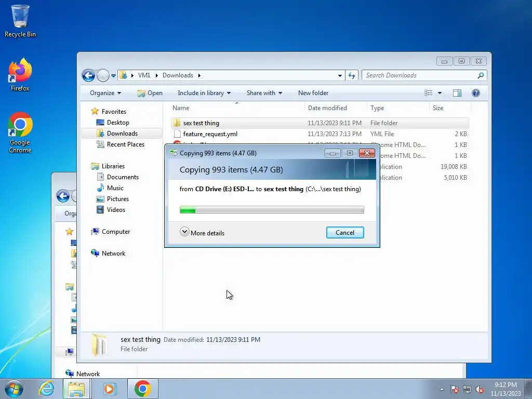532x399 pixels.
Task: Click New folder in the toolbar
Action: coord(313,93)
